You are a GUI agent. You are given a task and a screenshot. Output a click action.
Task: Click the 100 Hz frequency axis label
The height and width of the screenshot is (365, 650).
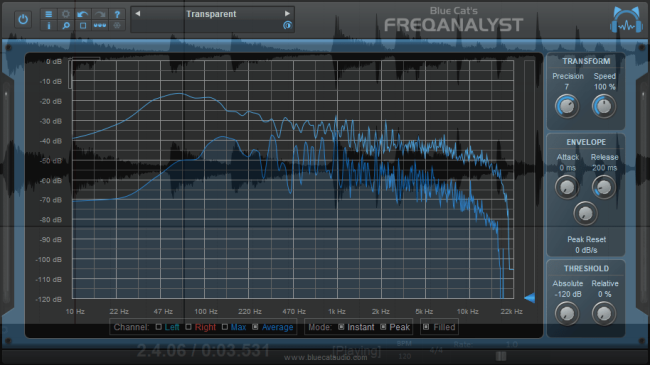pos(206,311)
